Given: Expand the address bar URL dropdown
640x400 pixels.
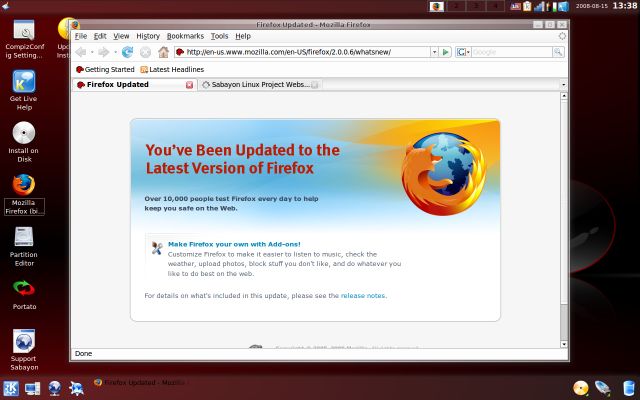Looking at the screenshot, I should click(434, 52).
